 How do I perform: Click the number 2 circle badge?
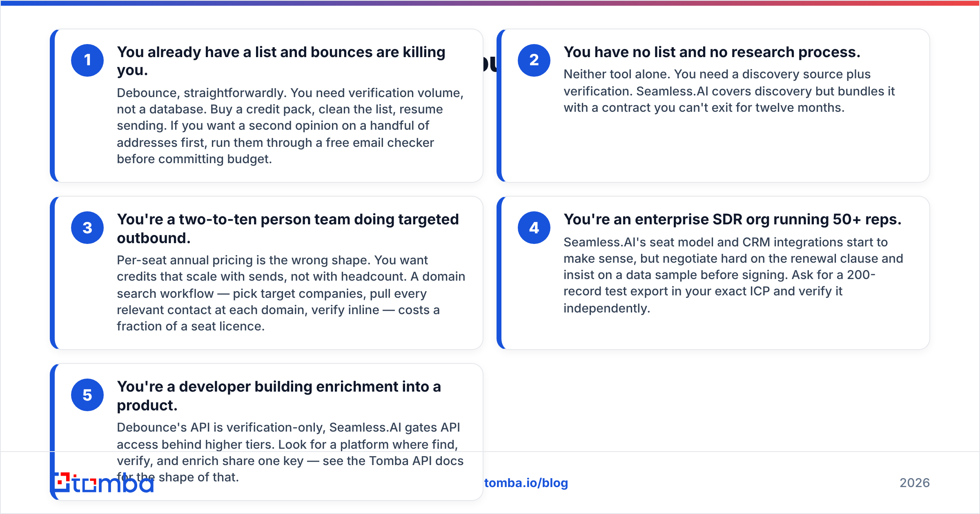(x=534, y=60)
